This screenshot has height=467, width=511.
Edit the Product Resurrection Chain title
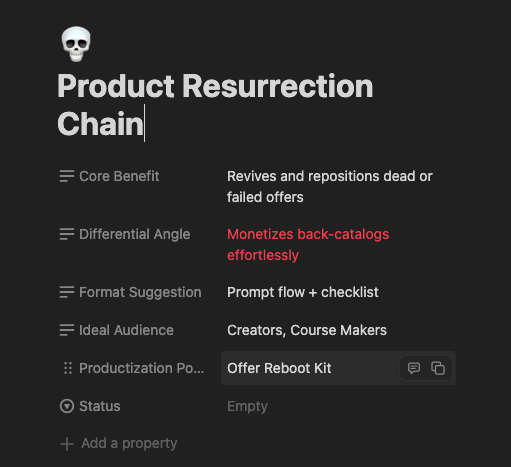215,105
